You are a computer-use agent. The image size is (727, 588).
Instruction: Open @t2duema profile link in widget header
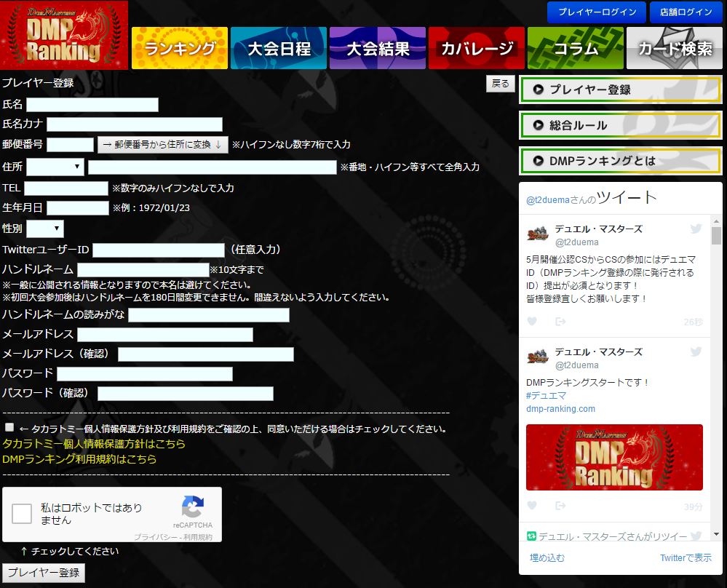[547, 200]
